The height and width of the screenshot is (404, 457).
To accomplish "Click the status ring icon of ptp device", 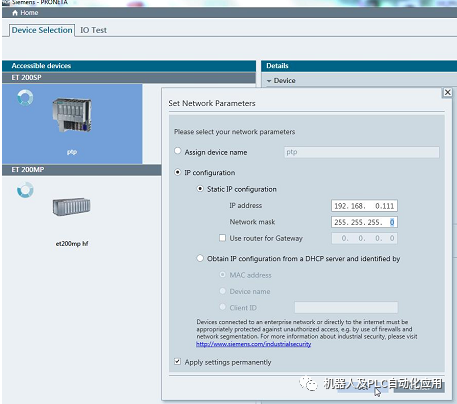I will (25, 98).
